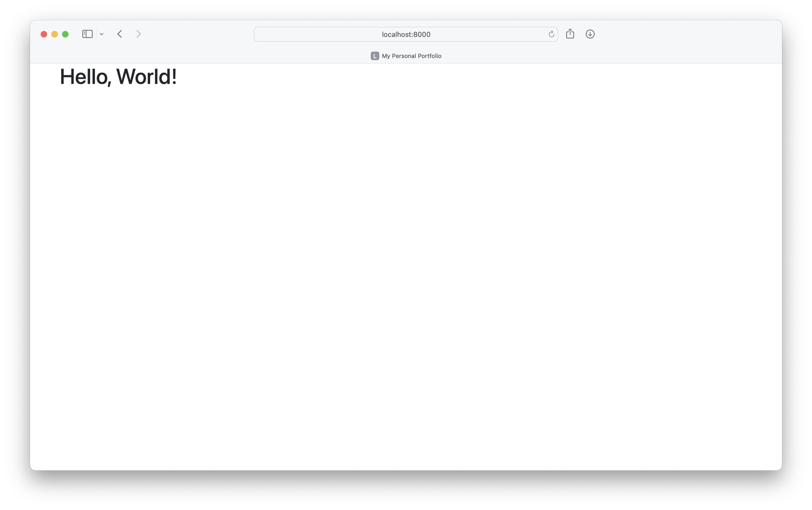The image size is (812, 510).
Task: Click the download icon in the toolbar
Action: point(589,33)
